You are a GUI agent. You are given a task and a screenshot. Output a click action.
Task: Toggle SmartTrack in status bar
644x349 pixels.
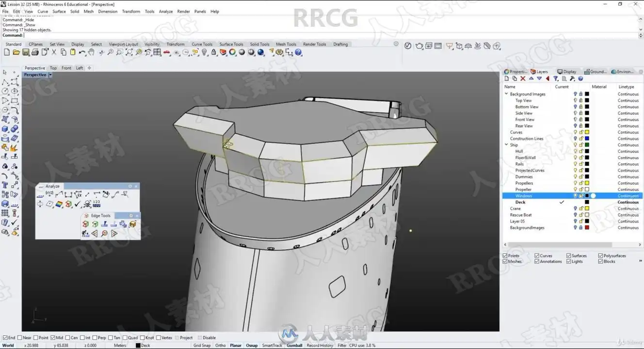pyautogui.click(x=272, y=346)
